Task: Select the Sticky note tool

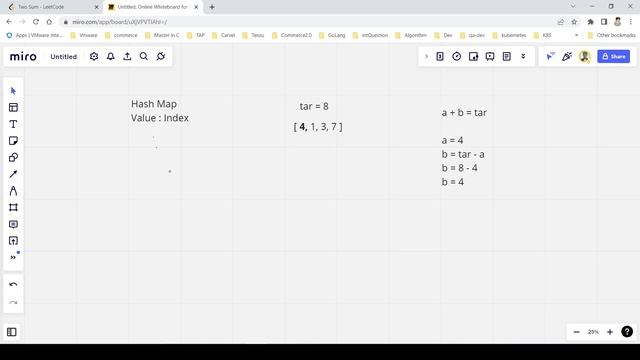Action: [x=13, y=141]
